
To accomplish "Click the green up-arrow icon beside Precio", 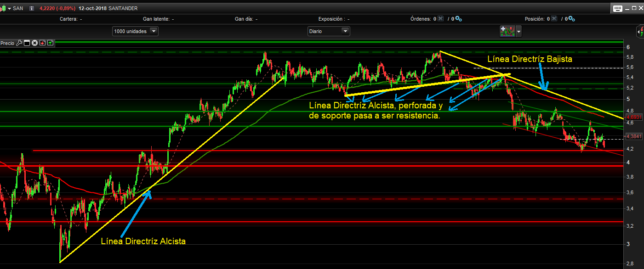I will click(x=50, y=43).
